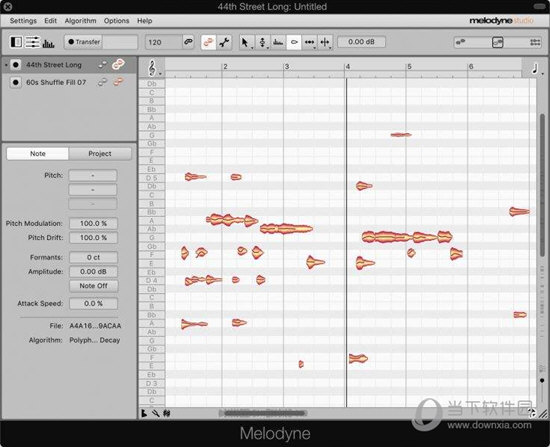
Task: Select the timing tool
Action: [309, 42]
